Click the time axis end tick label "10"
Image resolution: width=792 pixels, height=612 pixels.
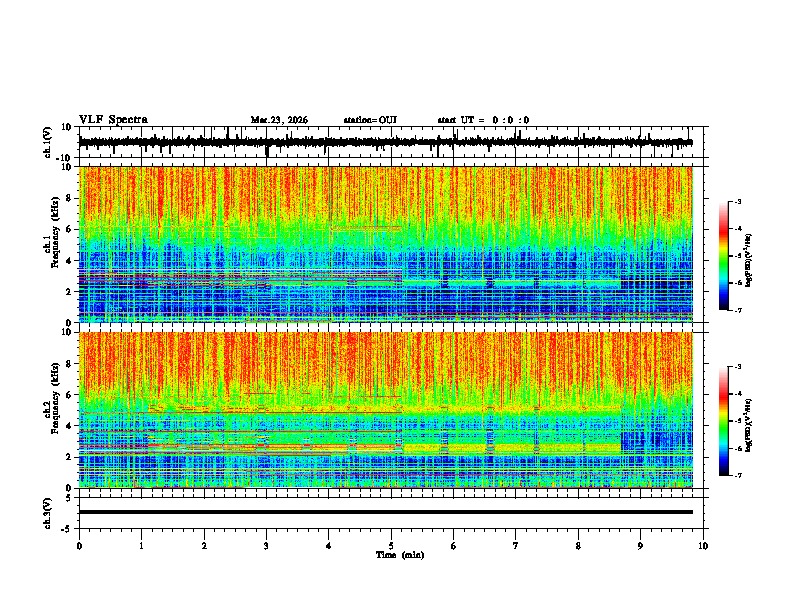(x=703, y=546)
